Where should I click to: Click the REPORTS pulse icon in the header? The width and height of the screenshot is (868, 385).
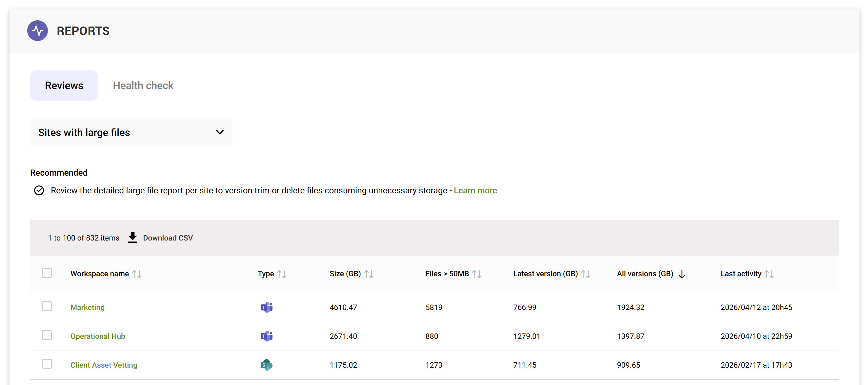(x=37, y=30)
